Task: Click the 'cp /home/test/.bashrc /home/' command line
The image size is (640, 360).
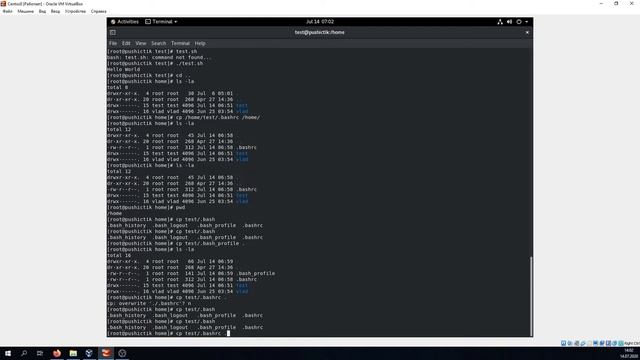Action: [x=184, y=118]
